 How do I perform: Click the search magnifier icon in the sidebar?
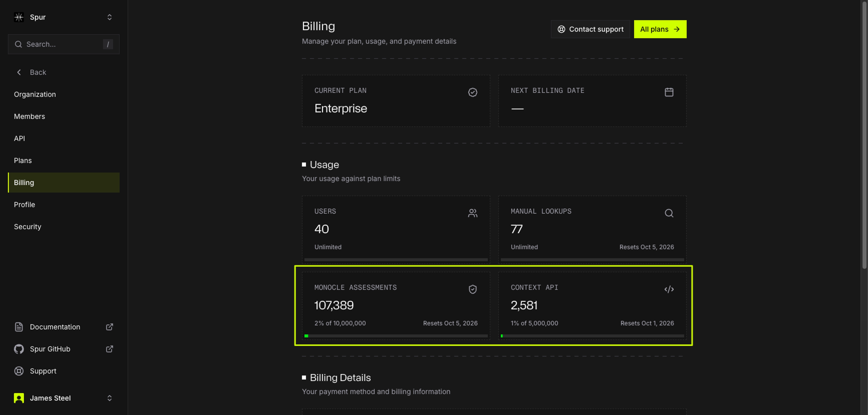pyautogui.click(x=19, y=44)
